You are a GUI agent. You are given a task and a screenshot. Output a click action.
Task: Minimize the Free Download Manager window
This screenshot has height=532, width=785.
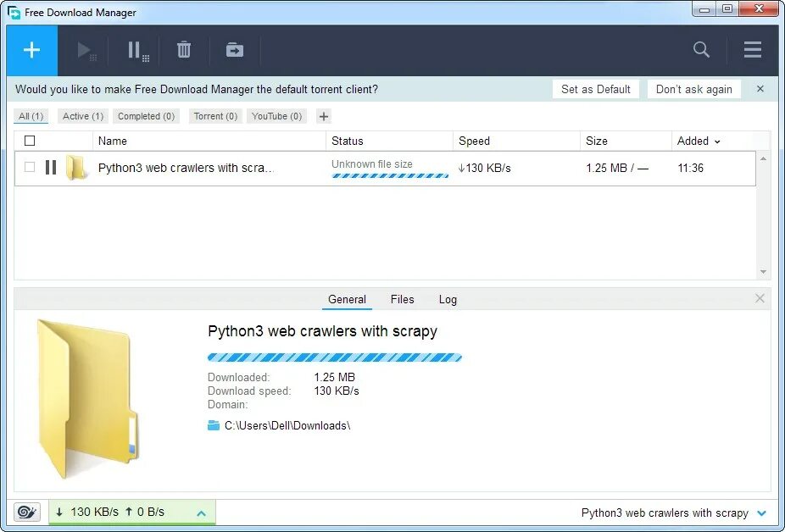click(704, 9)
